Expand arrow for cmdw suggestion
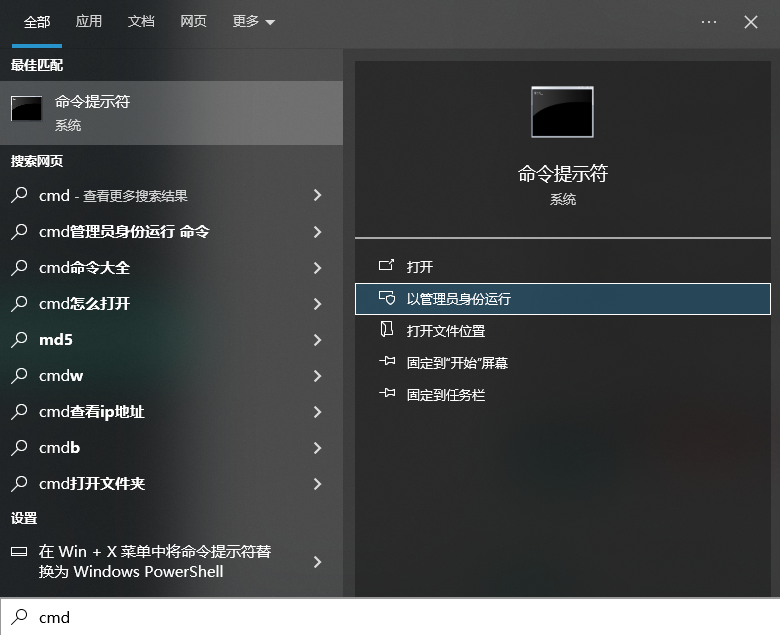The width and height of the screenshot is (780, 635). [x=317, y=376]
